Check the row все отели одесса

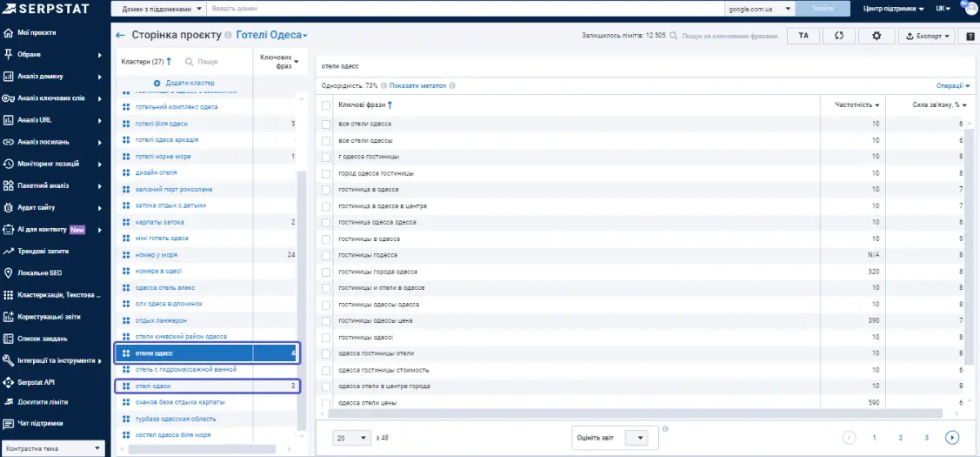click(325, 124)
